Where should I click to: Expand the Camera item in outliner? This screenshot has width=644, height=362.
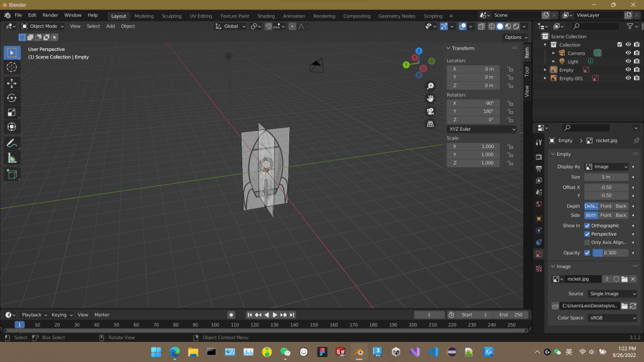click(x=553, y=53)
